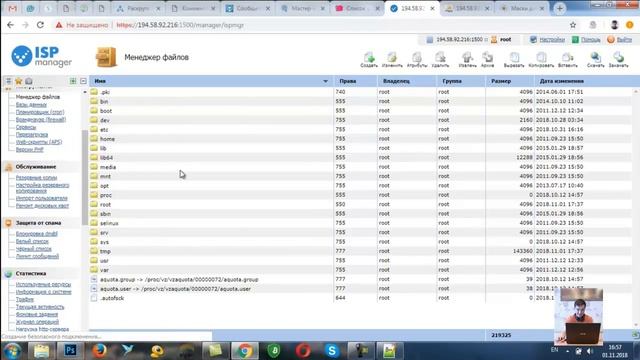This screenshot has height=360, width=640.
Task: Click the Изменить (Edit) toolbar icon
Action: 392,60
